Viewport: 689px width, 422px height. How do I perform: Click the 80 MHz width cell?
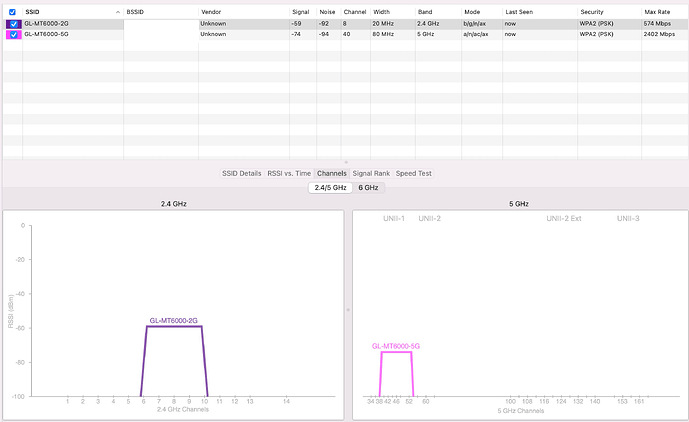coord(383,34)
